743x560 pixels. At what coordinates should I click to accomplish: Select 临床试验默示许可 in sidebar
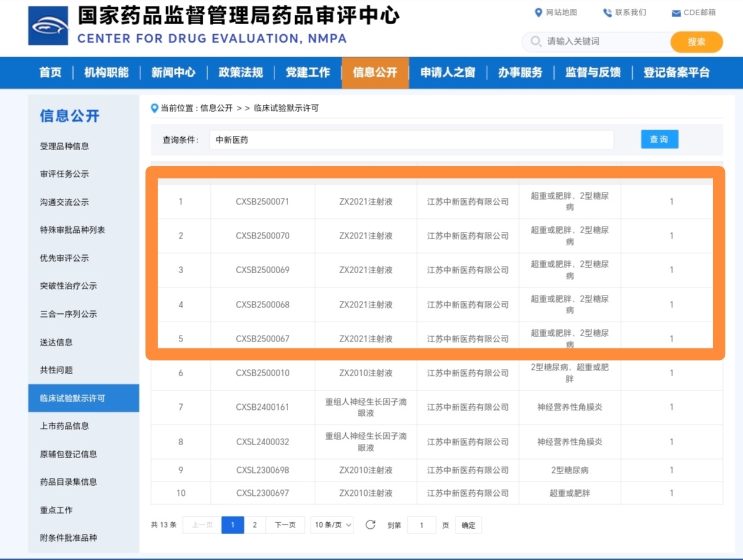(84, 398)
